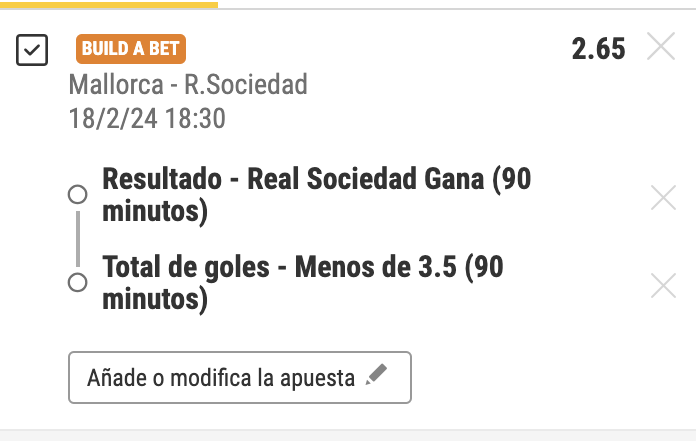Click the grey divider below the bet card

pos(348,435)
